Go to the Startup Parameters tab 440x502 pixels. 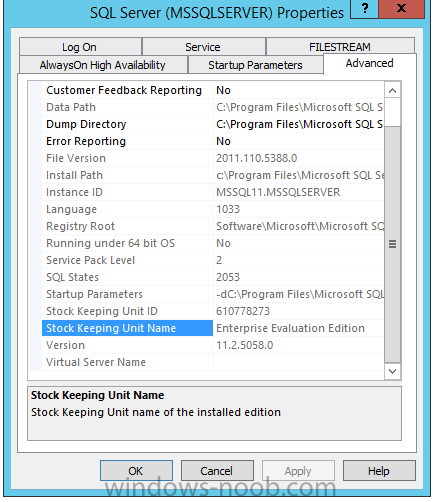(255, 65)
